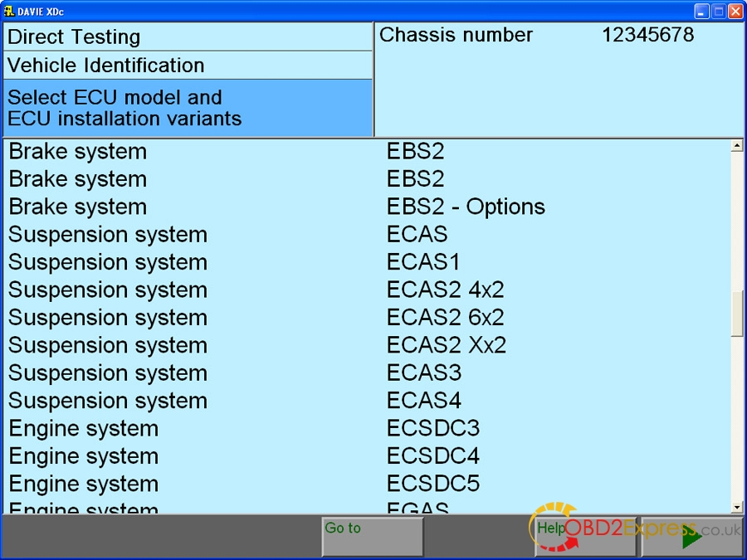Click the Chassis number label
747x560 pixels.
(x=456, y=35)
